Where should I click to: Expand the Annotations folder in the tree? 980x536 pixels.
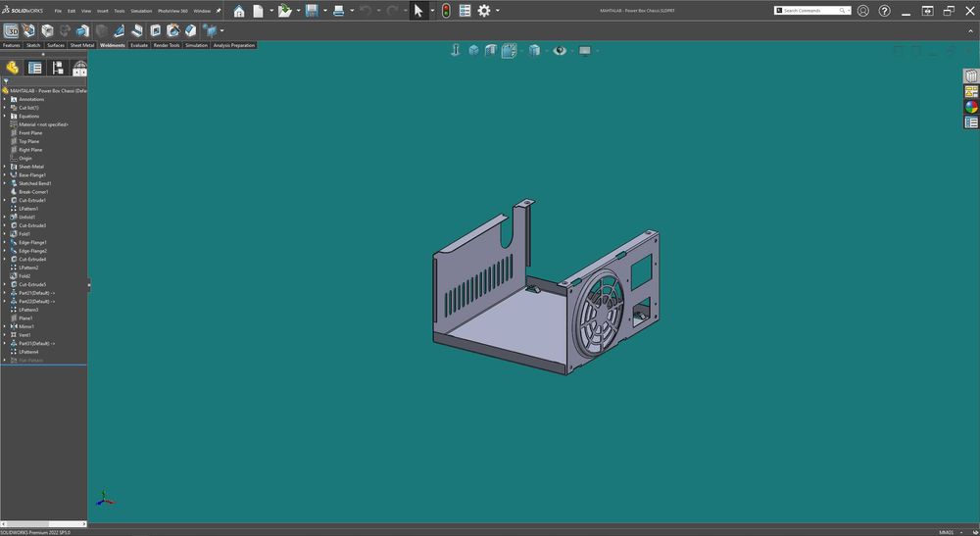[4, 99]
